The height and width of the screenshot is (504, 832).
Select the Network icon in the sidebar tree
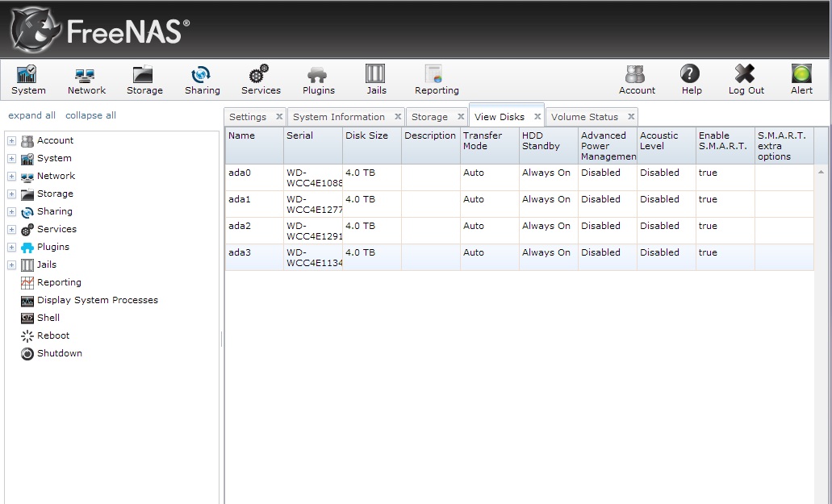pos(27,177)
